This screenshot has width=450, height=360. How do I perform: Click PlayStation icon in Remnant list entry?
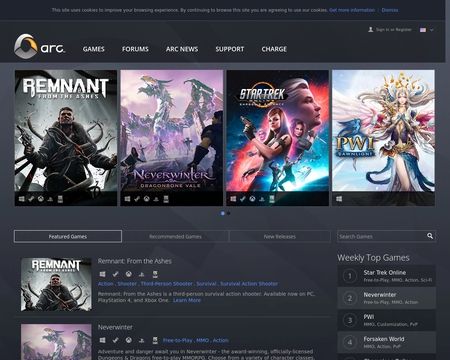[x=141, y=274]
